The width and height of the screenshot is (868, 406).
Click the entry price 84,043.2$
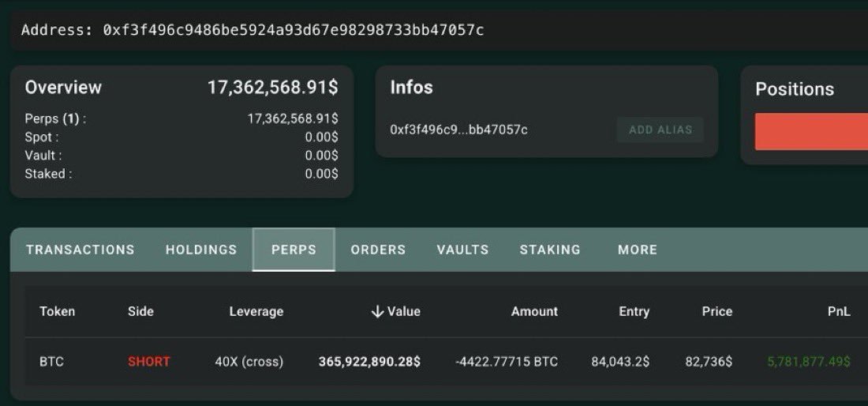pos(620,362)
